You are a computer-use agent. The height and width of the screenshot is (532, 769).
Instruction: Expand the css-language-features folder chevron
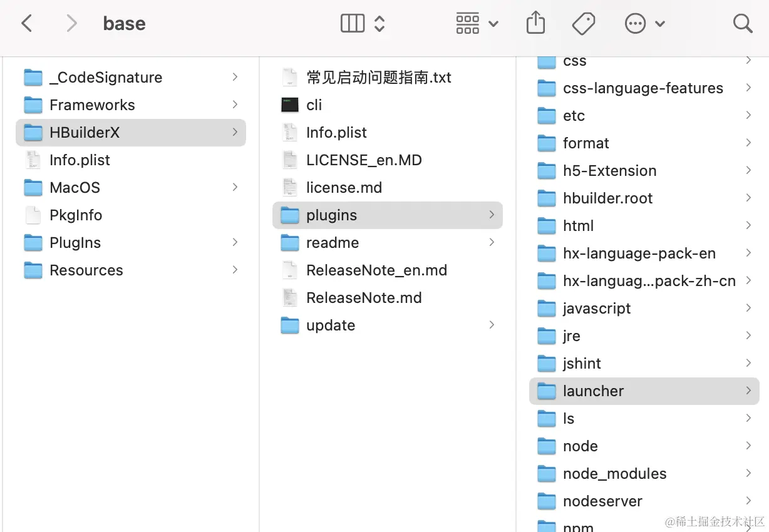click(748, 88)
